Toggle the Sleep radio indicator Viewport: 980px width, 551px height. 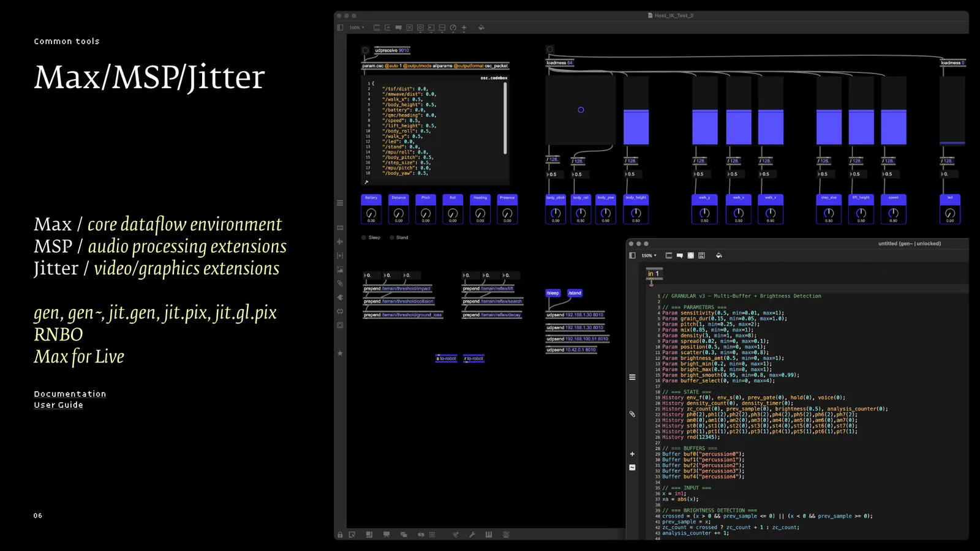(x=364, y=238)
